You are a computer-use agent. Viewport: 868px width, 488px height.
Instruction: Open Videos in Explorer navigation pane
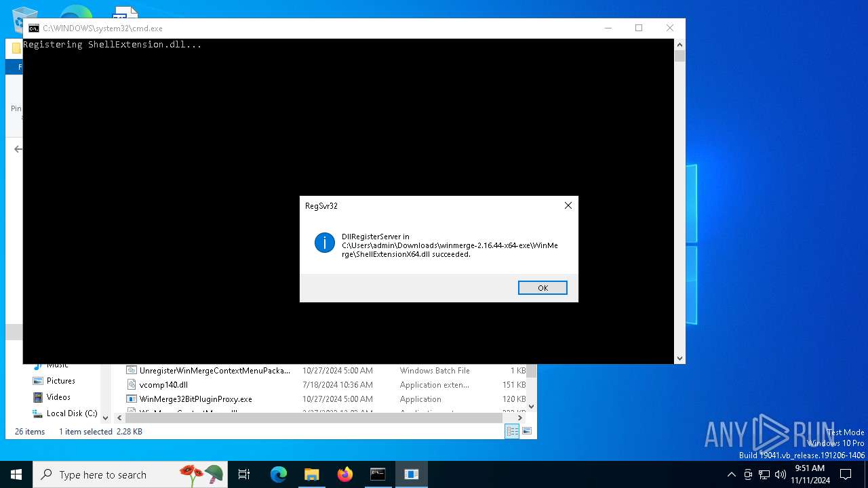[x=58, y=397]
